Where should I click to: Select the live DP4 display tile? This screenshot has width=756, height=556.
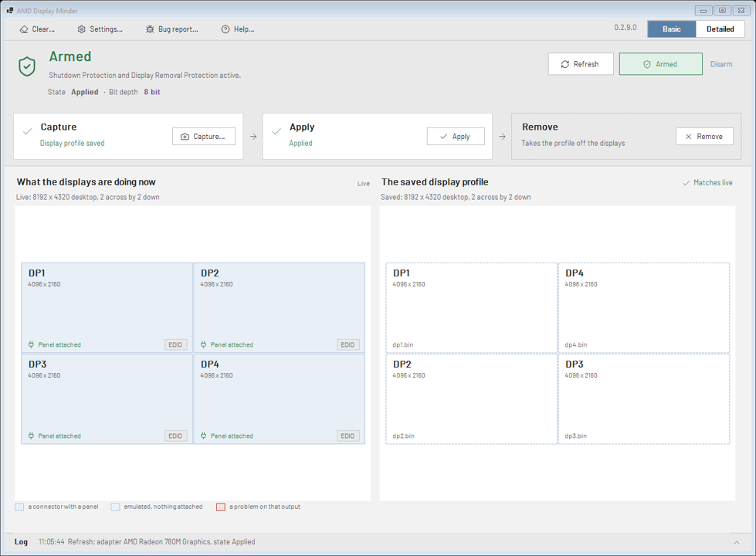click(280, 398)
